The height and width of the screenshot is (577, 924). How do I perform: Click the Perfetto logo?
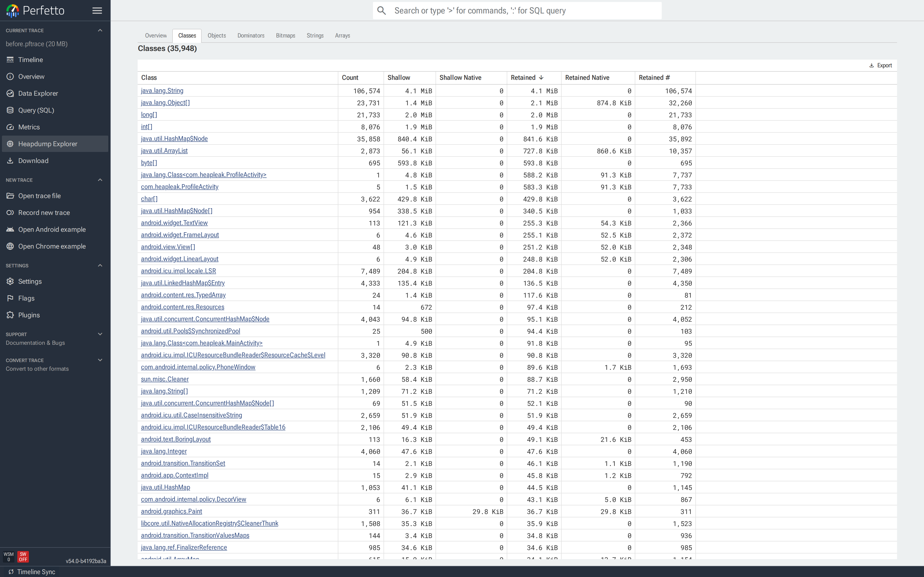[x=12, y=10]
